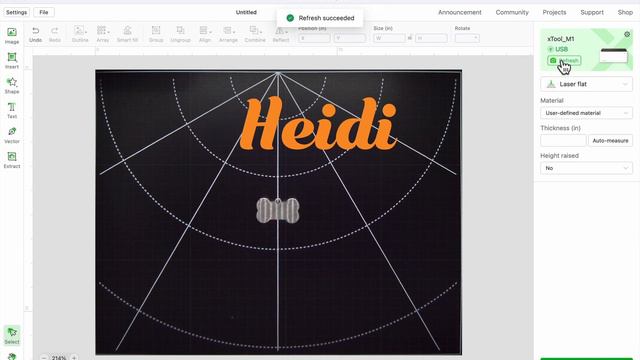Click the Group toolbar icon

pos(156,34)
